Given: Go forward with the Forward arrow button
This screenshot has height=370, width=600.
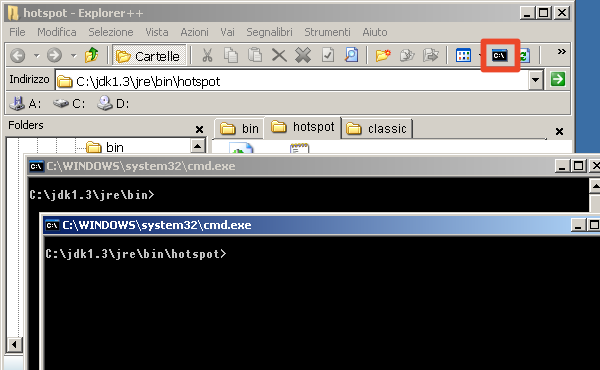Looking at the screenshot, I should tap(54, 56).
